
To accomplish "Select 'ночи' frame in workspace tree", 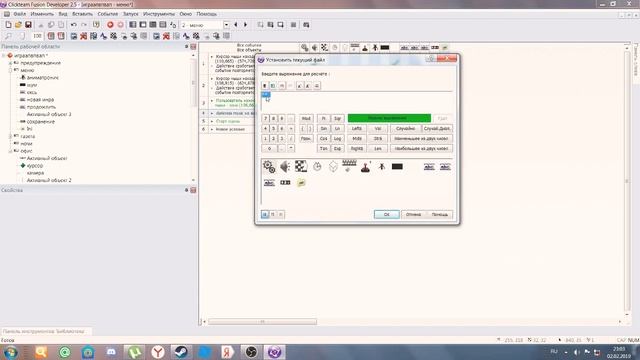I will [x=26, y=144].
